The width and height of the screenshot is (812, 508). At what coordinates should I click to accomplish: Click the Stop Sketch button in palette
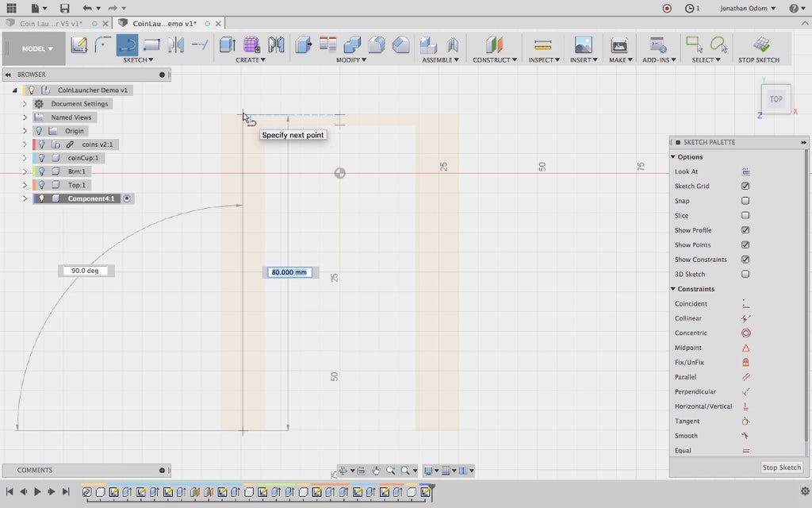(x=781, y=468)
